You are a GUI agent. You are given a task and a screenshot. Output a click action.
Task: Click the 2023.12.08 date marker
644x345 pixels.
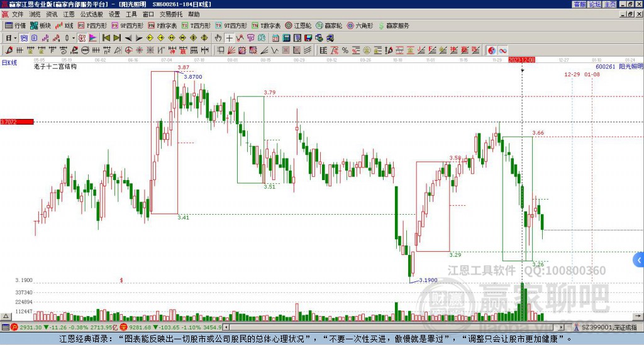click(x=521, y=60)
